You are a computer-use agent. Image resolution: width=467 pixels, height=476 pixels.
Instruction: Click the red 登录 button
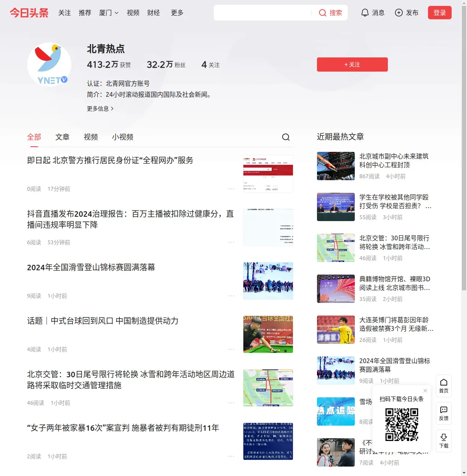[x=440, y=13]
